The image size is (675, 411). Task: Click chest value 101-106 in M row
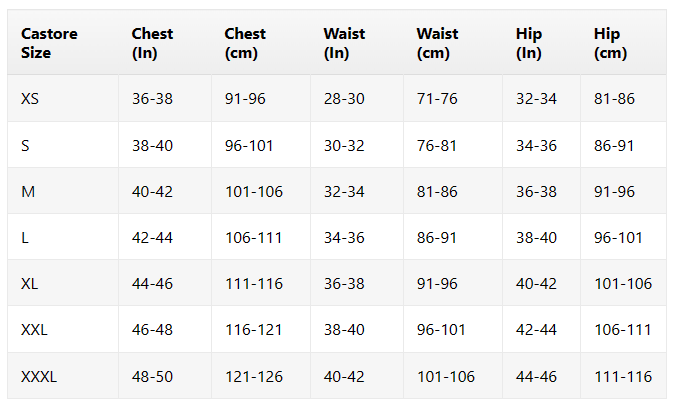pos(254,192)
